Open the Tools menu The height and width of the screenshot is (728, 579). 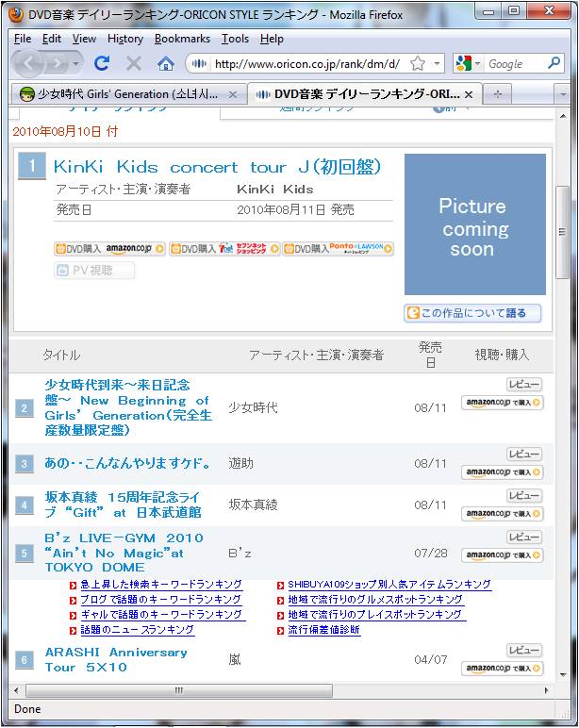click(x=235, y=39)
